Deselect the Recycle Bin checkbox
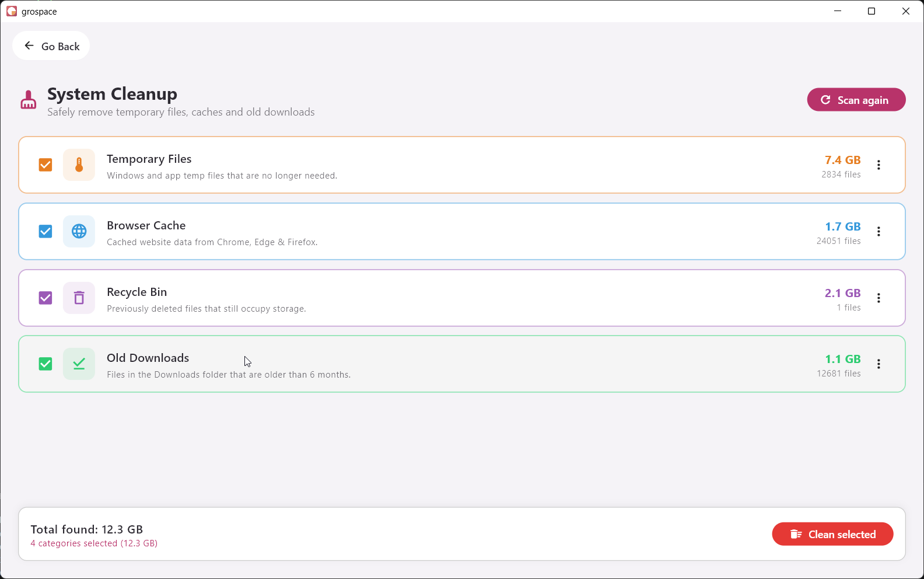 pos(45,298)
